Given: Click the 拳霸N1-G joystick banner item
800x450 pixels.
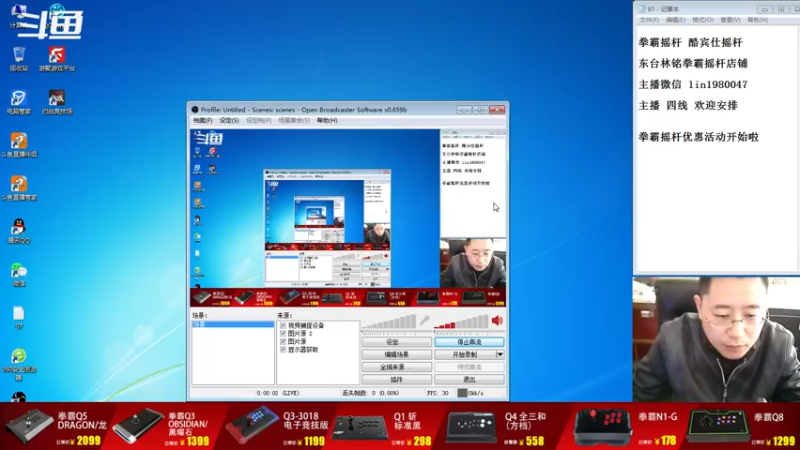Looking at the screenshot, I should tap(626, 427).
